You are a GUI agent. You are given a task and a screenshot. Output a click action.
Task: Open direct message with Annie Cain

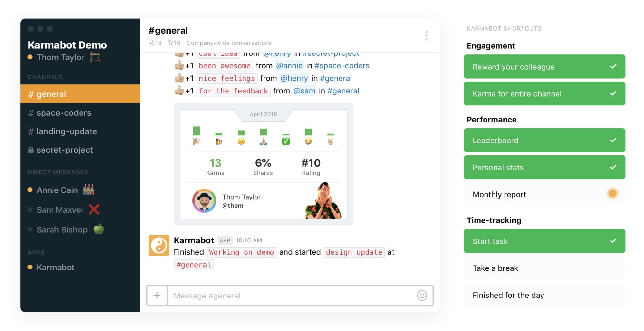click(57, 190)
